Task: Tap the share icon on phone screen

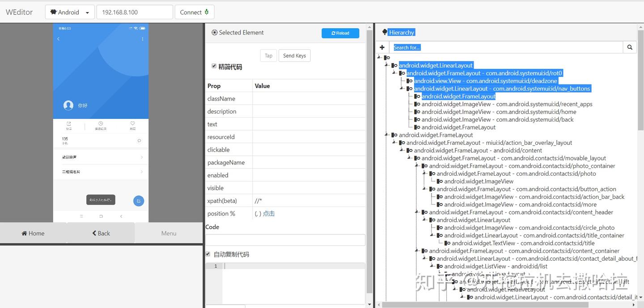Action: (69, 123)
